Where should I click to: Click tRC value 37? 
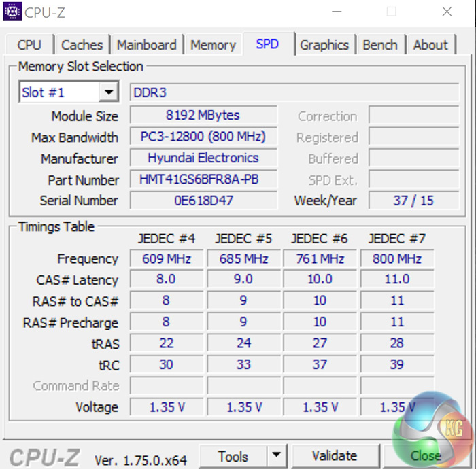coord(320,364)
